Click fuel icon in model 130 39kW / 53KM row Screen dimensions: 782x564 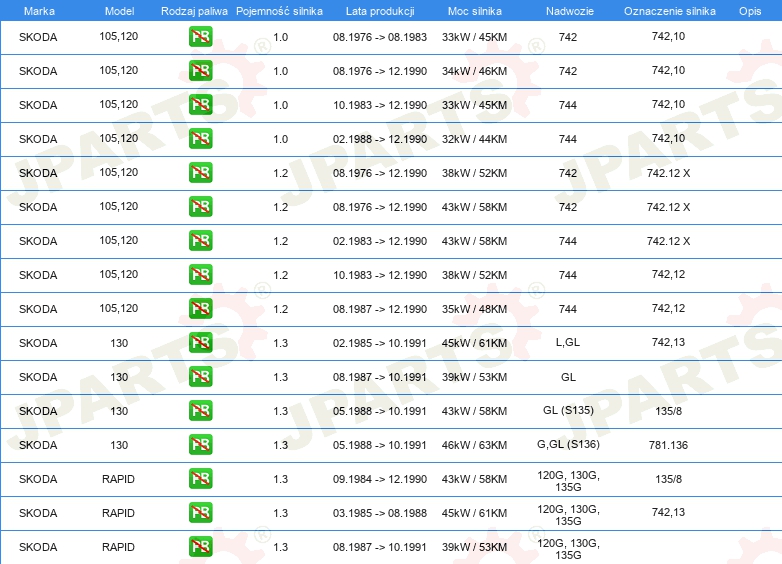point(200,376)
